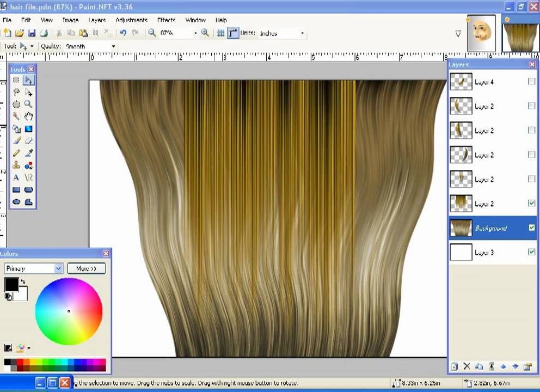This screenshot has height=392, width=540.
Task: Open the Layers menu
Action: pos(97,20)
